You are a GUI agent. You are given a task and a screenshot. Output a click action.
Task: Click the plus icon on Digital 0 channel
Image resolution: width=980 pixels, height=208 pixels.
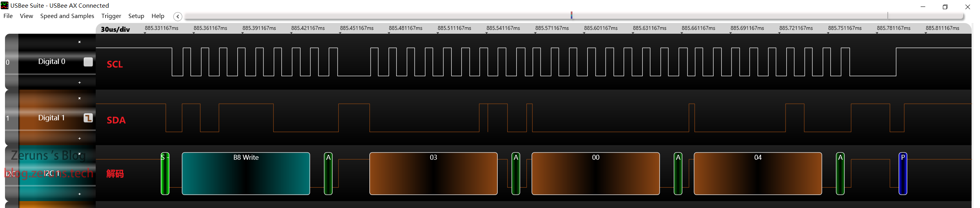pyautogui.click(x=79, y=82)
